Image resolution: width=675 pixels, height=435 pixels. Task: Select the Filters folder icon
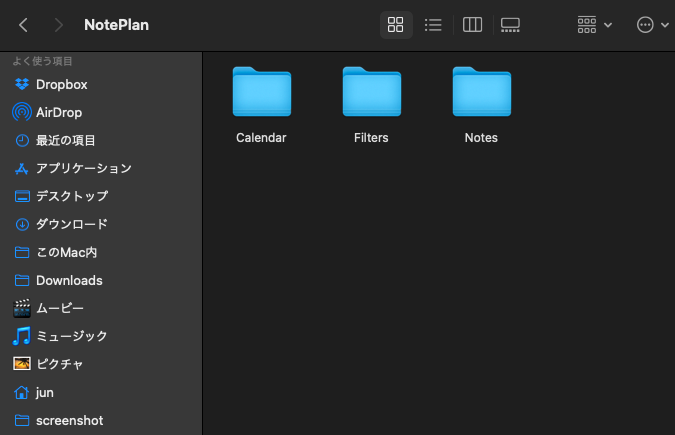pos(372,91)
